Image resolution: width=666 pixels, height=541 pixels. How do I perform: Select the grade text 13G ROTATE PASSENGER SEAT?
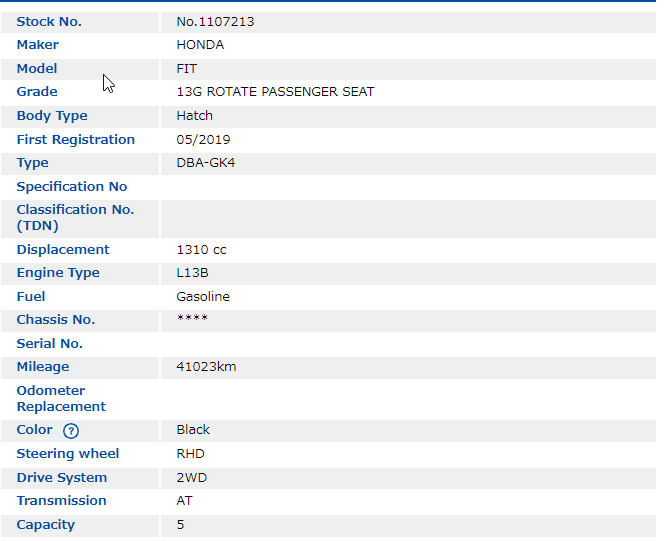tap(275, 92)
